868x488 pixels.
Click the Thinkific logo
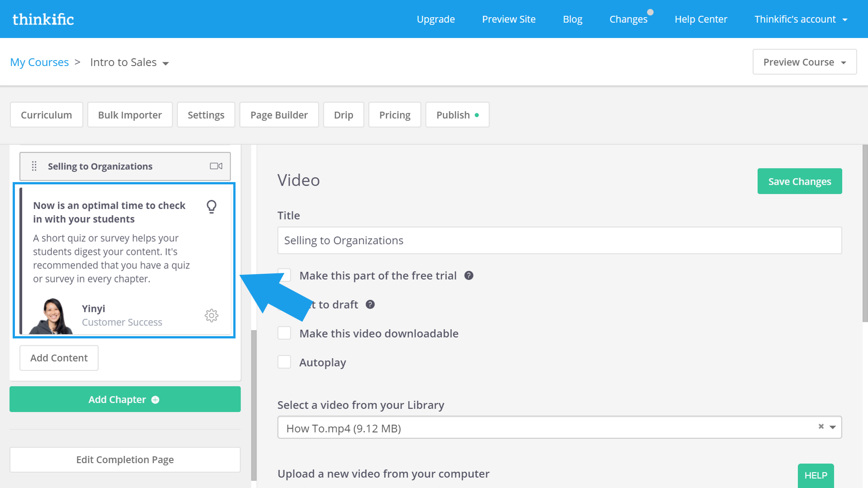click(x=43, y=19)
